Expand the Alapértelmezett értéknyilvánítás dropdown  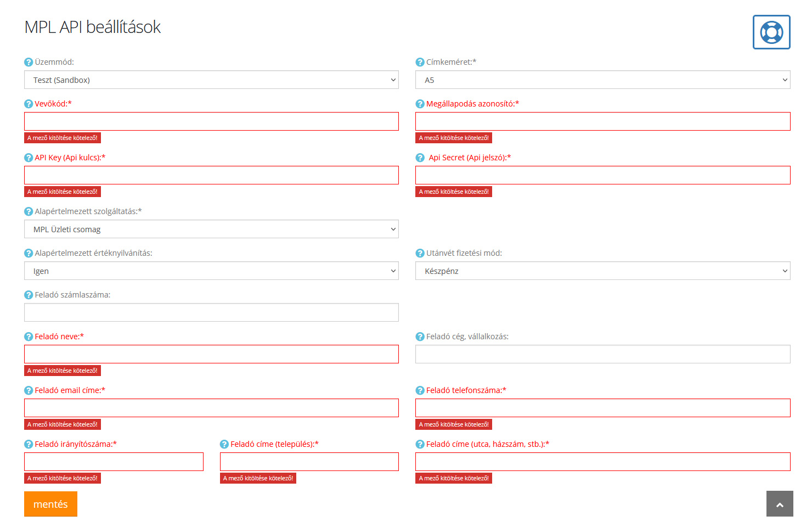pyautogui.click(x=211, y=271)
